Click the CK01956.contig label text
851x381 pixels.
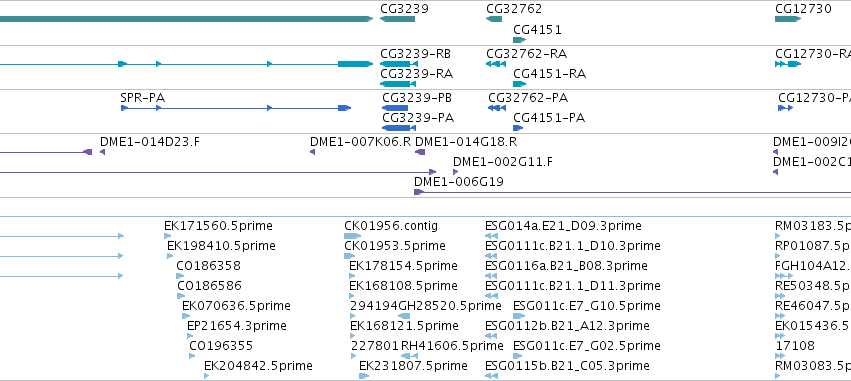tap(391, 226)
